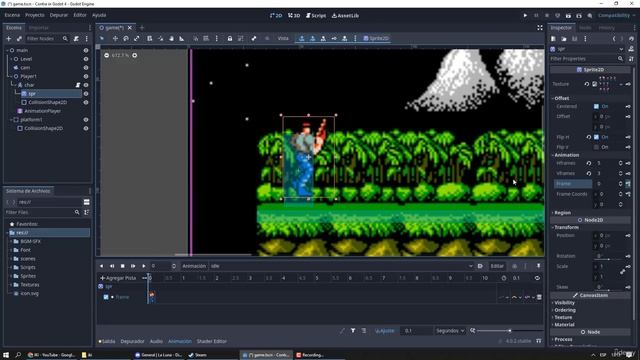Pin the animation panel with pin icon

point(538,266)
